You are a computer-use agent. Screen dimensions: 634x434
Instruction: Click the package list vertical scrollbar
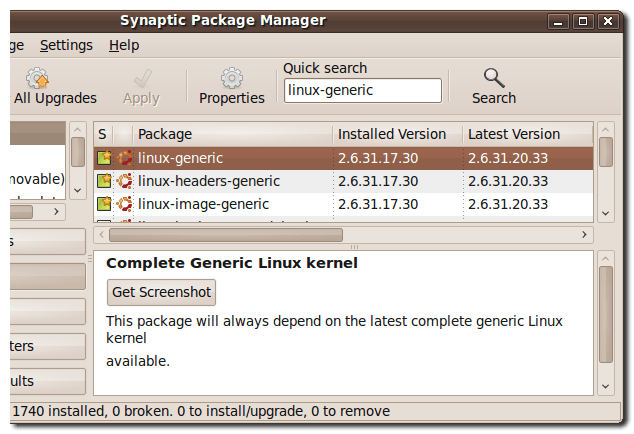click(x=605, y=152)
